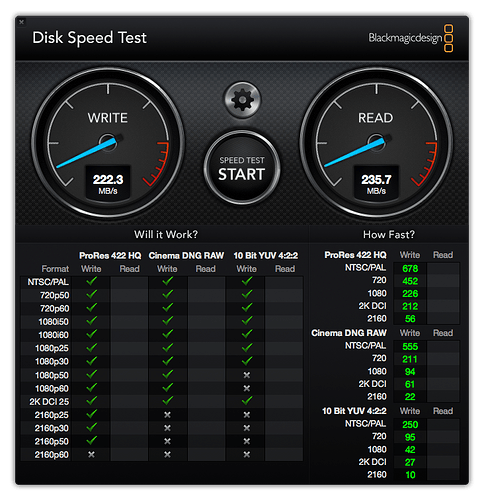
Task: Click the 2160p60 format row label
Action: click(52, 455)
